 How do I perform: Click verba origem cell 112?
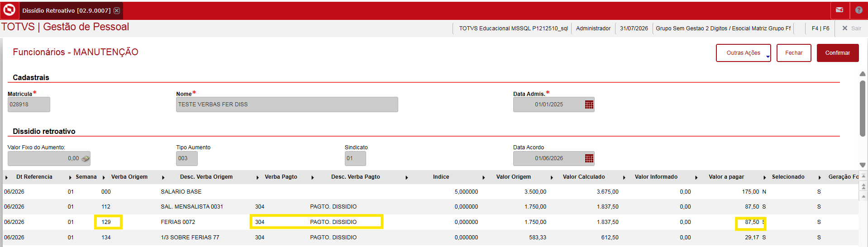[x=106, y=207]
